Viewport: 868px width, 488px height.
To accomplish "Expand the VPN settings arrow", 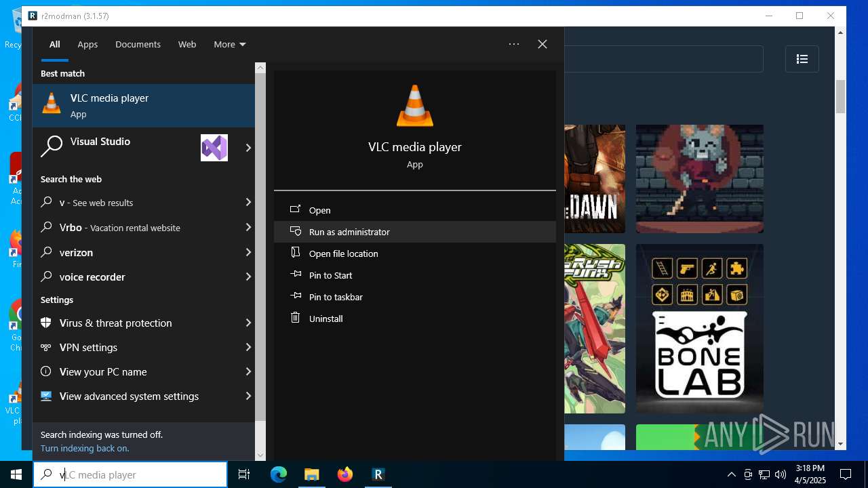I will 248,347.
